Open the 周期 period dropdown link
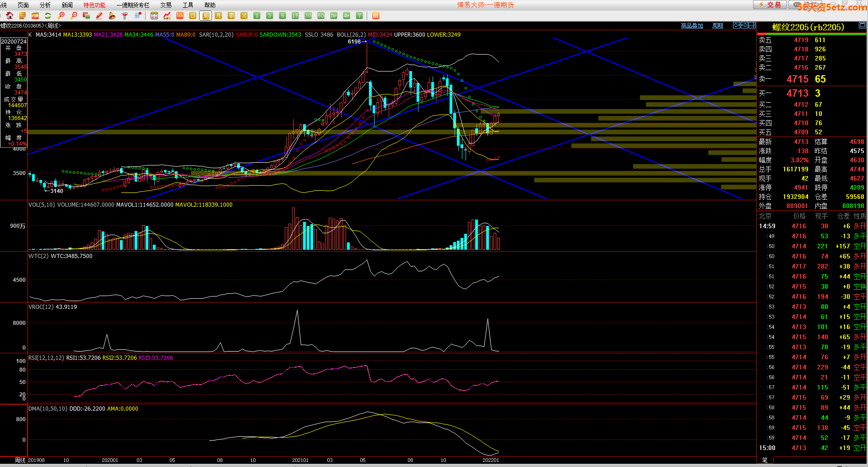 click(x=717, y=26)
